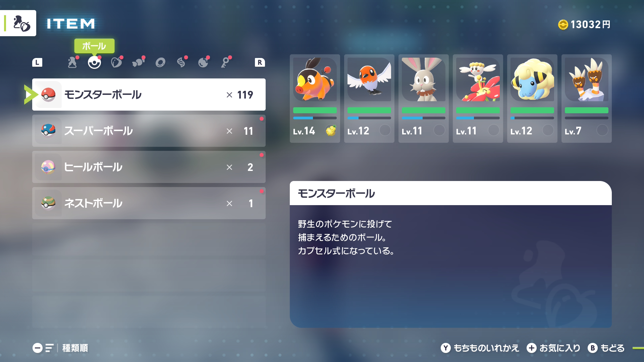The width and height of the screenshot is (644, 362).
Task: Open the key items pocket icon
Action: [x=225, y=63]
